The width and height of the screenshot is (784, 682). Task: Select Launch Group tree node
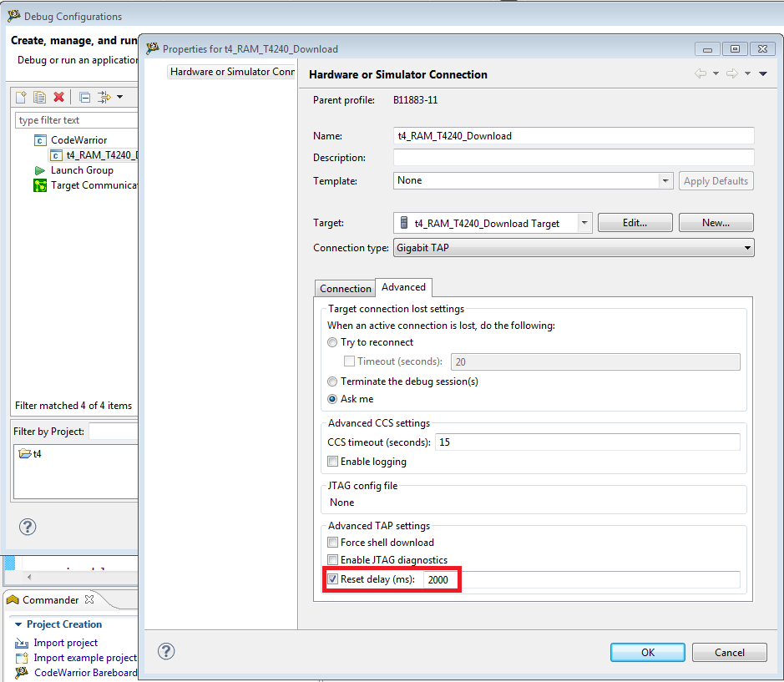(74, 170)
